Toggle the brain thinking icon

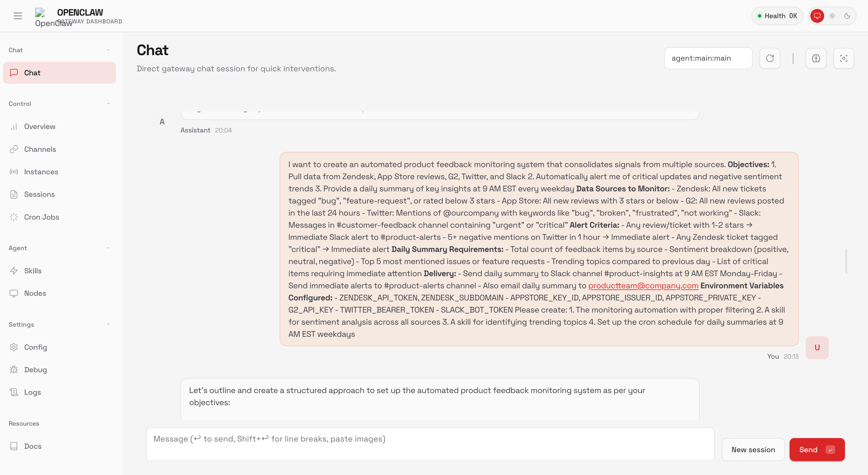click(x=816, y=58)
